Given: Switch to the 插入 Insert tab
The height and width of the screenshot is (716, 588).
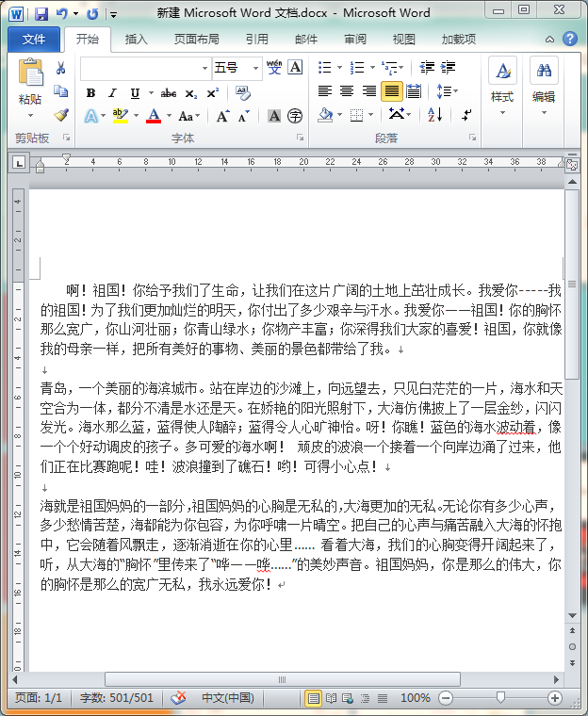Looking at the screenshot, I should click(x=136, y=40).
